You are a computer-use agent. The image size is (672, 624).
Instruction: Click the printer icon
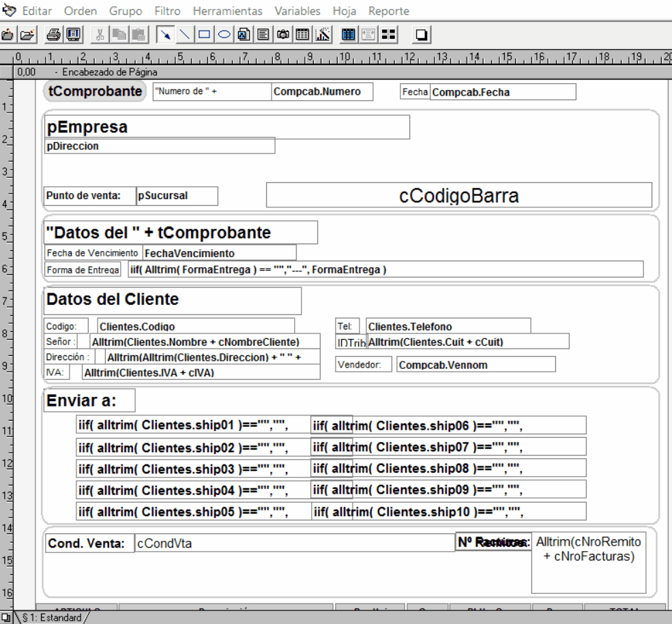point(54,35)
